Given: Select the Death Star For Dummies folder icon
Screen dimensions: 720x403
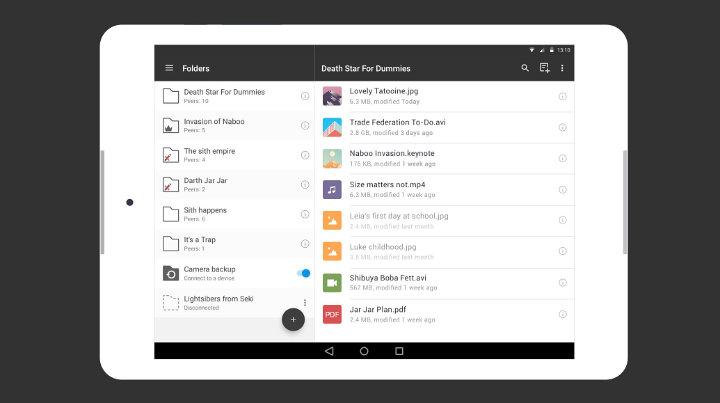Looking at the screenshot, I should coord(171,96).
